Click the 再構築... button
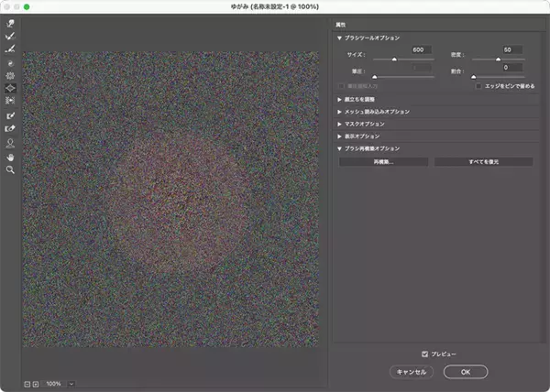Screen dimensions: 550x392 [x=383, y=162]
